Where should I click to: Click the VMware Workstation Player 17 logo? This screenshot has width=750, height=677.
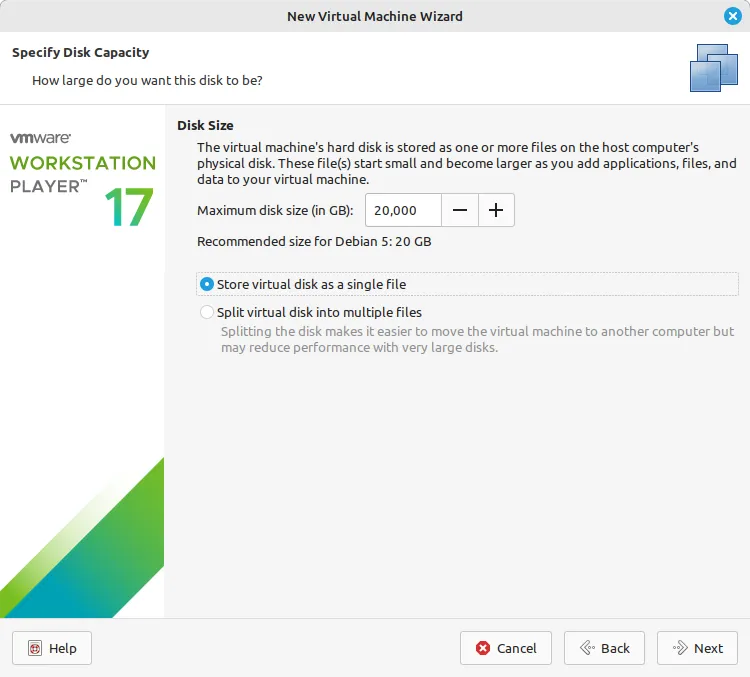[82, 179]
